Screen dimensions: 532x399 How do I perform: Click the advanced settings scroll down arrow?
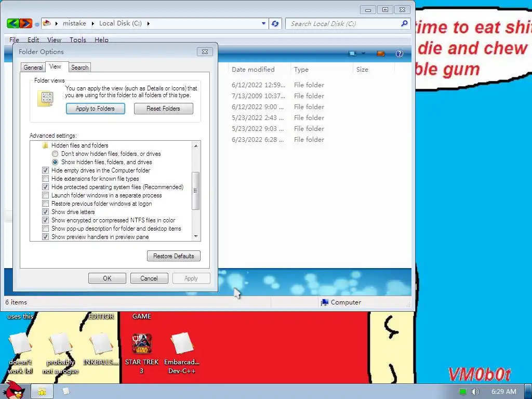(x=196, y=236)
